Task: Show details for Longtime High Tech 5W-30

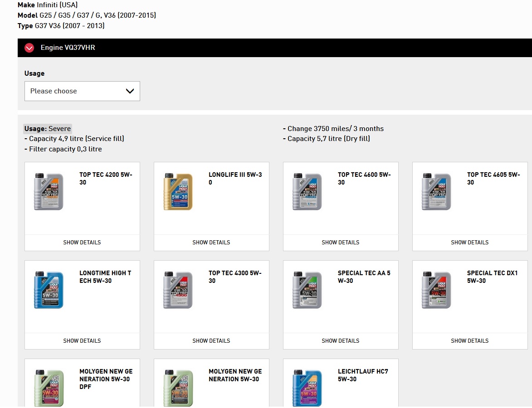Action: [x=82, y=341]
